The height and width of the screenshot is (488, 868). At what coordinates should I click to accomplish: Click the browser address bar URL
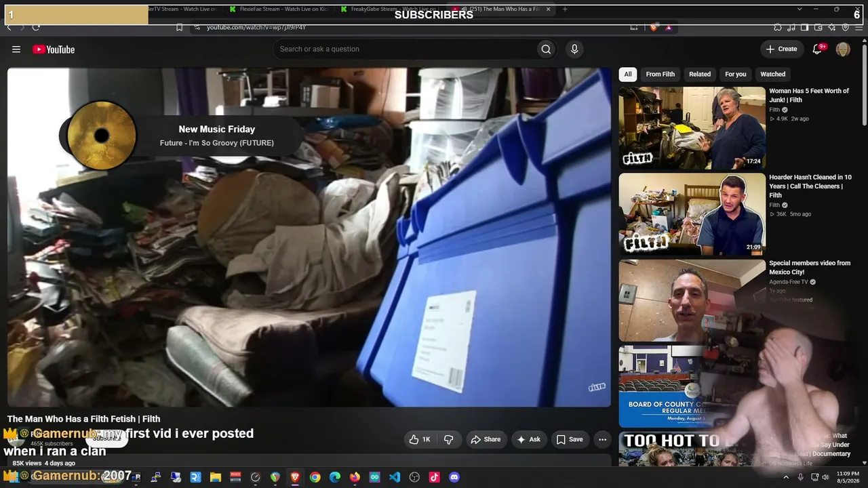click(256, 27)
